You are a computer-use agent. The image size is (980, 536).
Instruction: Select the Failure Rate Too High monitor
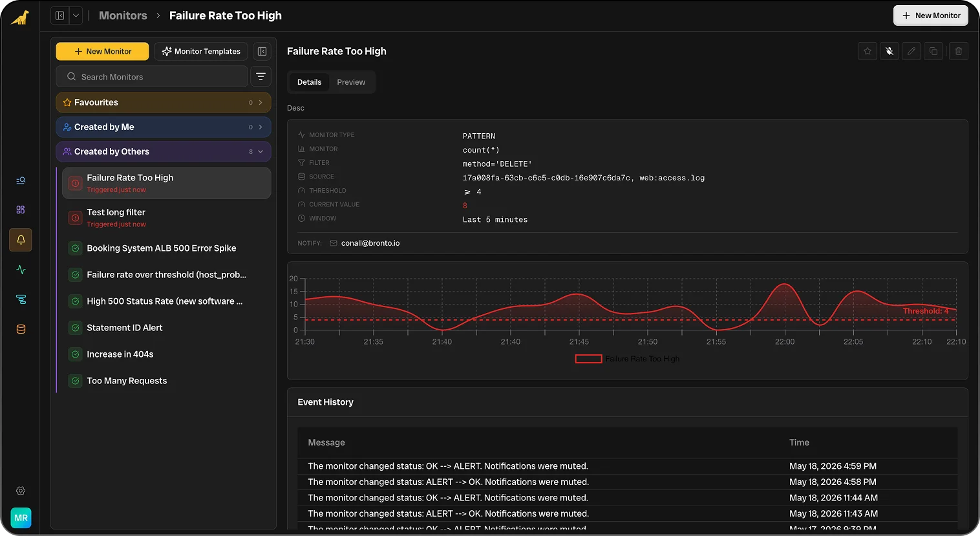tap(166, 183)
